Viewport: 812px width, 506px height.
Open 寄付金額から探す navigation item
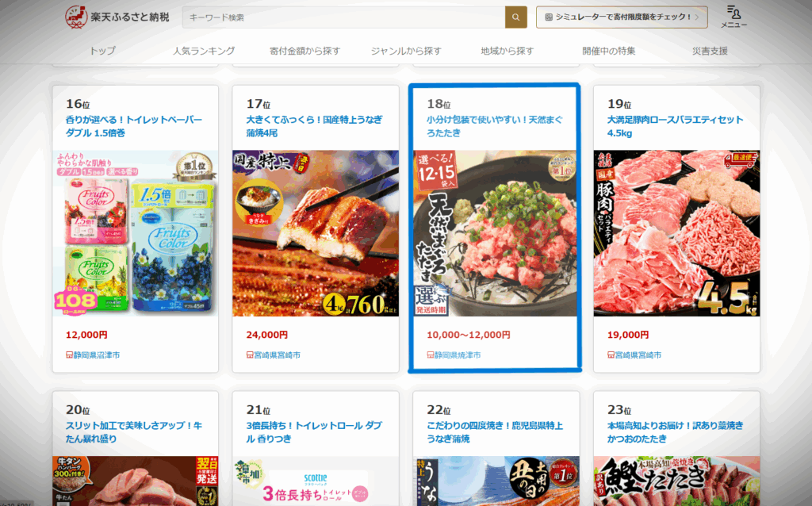pyautogui.click(x=304, y=51)
